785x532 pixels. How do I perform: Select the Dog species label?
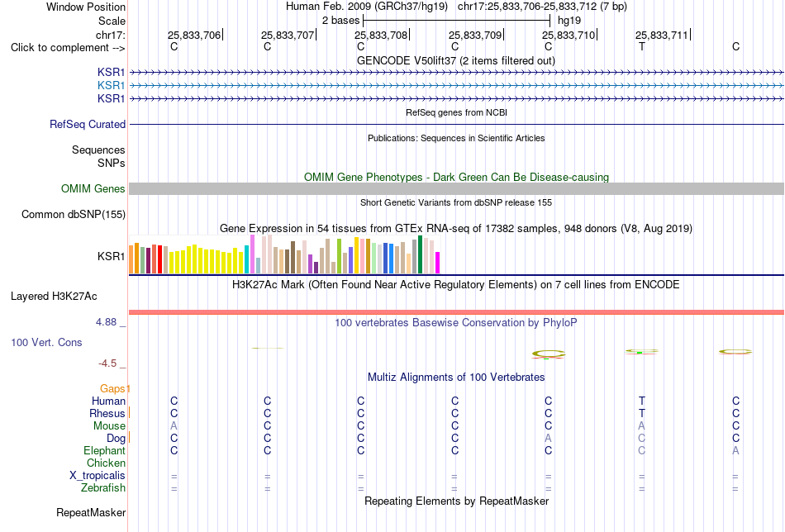point(116,439)
